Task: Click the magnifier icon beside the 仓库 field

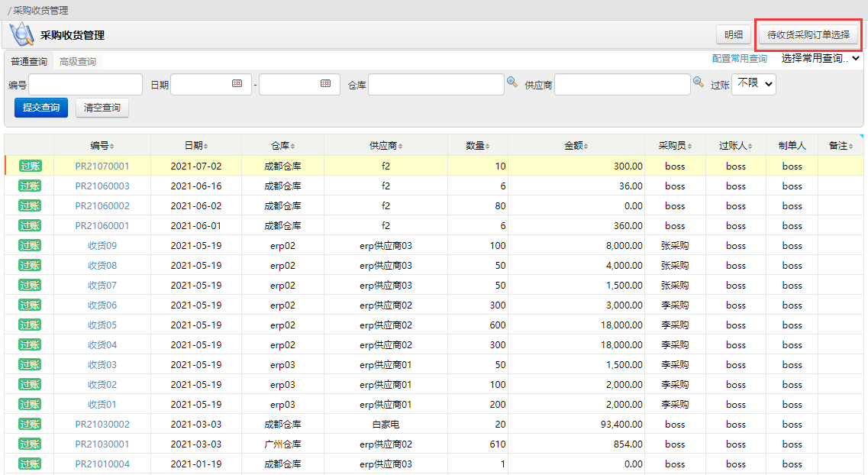Action: 512,82
